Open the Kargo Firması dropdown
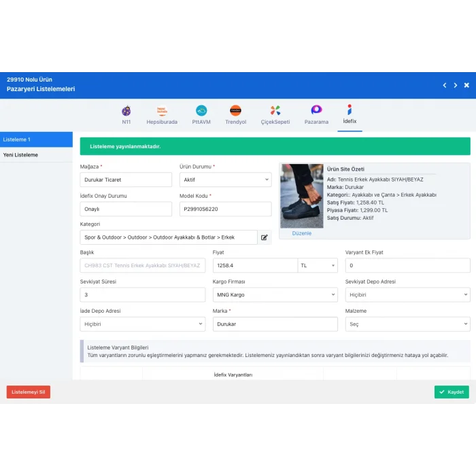Screen dimensions: 476x476 [x=275, y=295]
